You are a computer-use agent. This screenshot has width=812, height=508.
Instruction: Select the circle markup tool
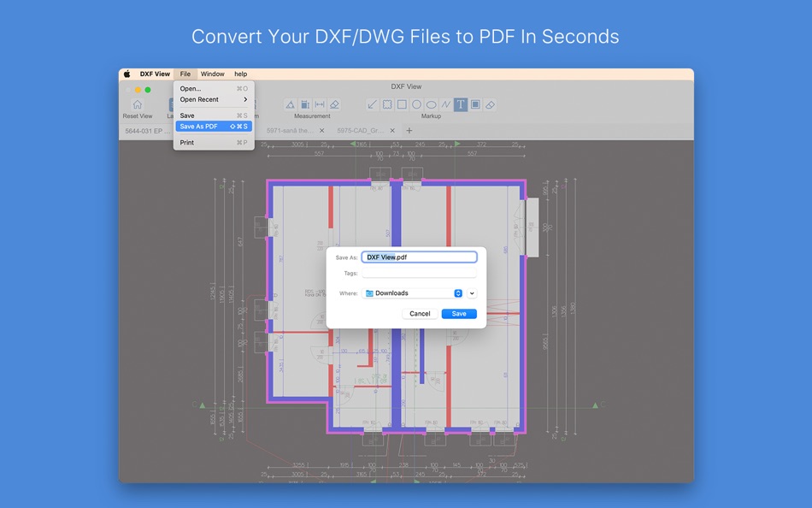(416, 104)
